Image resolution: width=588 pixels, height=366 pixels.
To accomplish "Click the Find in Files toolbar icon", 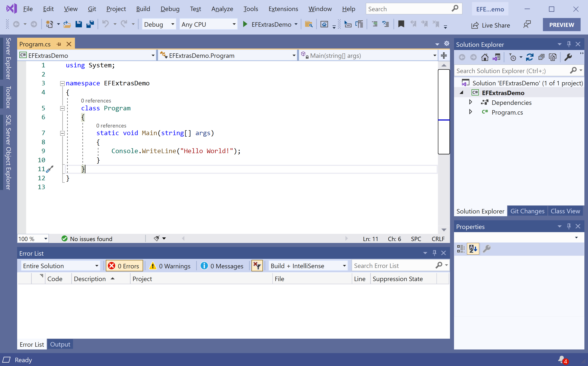I will point(309,24).
